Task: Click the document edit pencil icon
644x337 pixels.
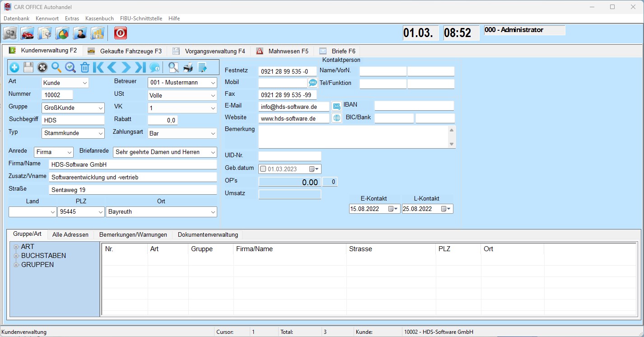Action: 202,68
